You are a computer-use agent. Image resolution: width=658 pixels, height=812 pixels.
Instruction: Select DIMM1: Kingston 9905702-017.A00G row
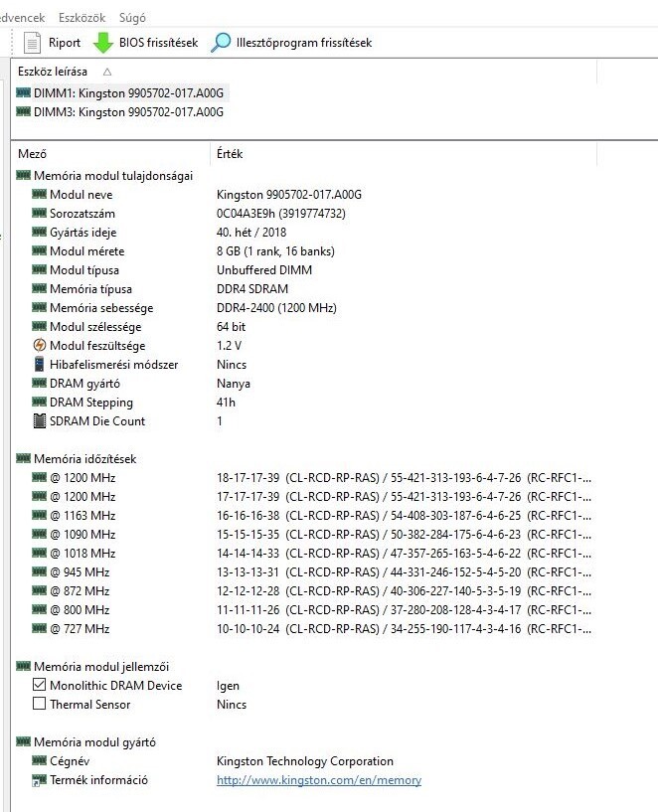(x=128, y=93)
